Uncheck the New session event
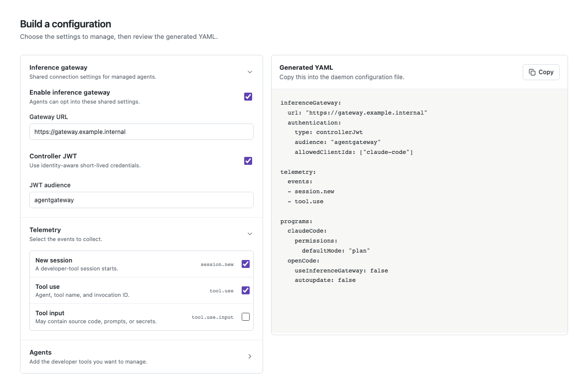The image size is (588, 383). click(x=246, y=264)
